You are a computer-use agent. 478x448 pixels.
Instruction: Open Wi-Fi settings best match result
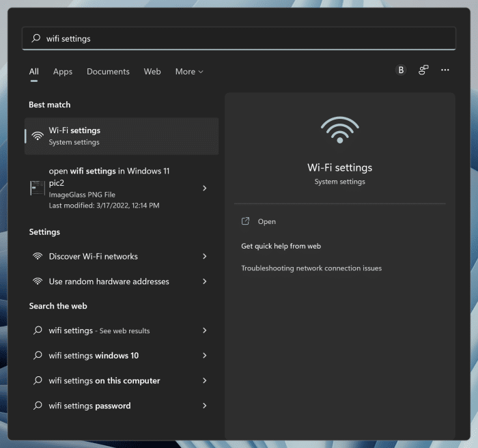[x=122, y=136]
